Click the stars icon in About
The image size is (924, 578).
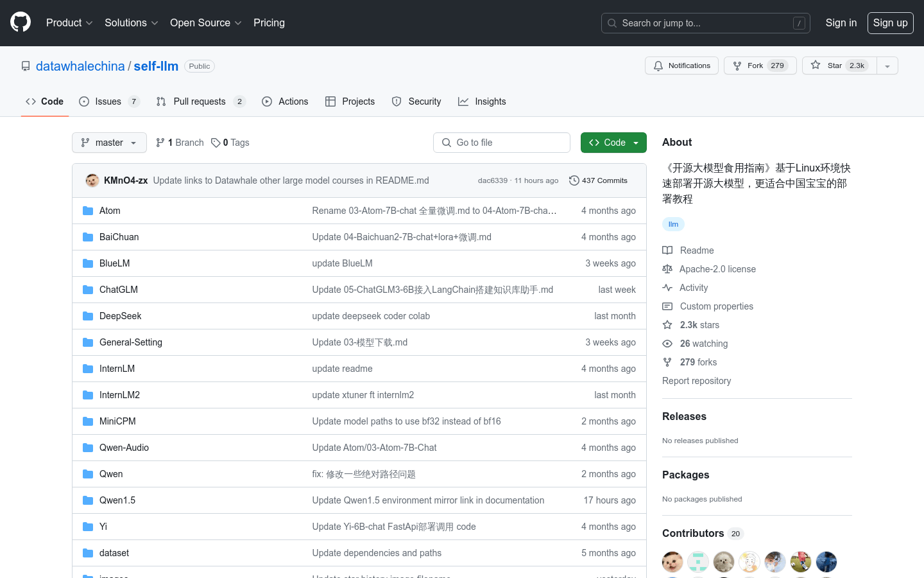667,325
